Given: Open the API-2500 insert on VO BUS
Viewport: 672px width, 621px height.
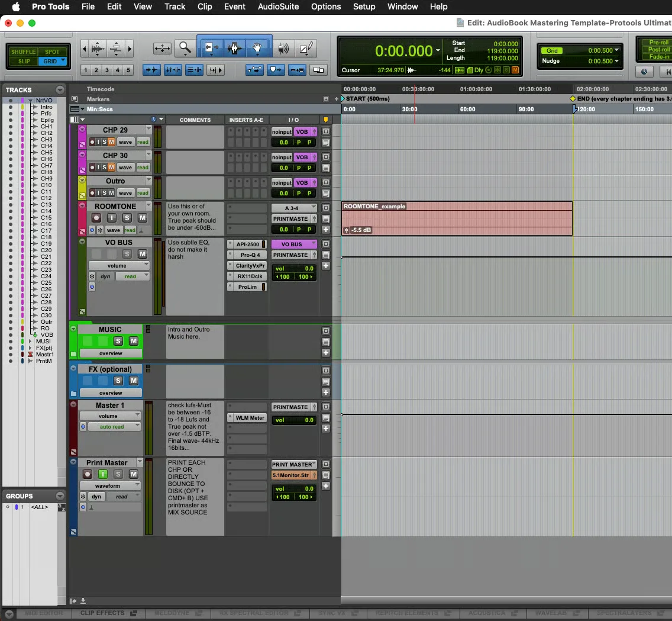Looking at the screenshot, I should click(x=248, y=244).
